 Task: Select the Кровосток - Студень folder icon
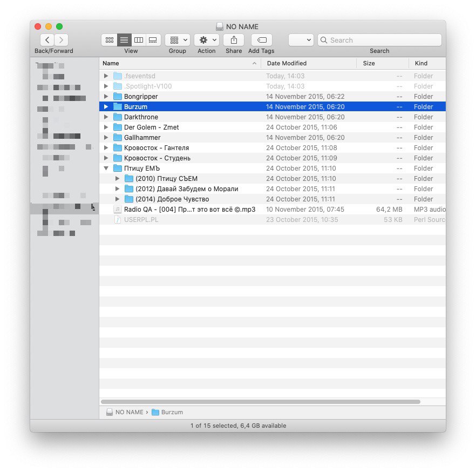tap(118, 158)
